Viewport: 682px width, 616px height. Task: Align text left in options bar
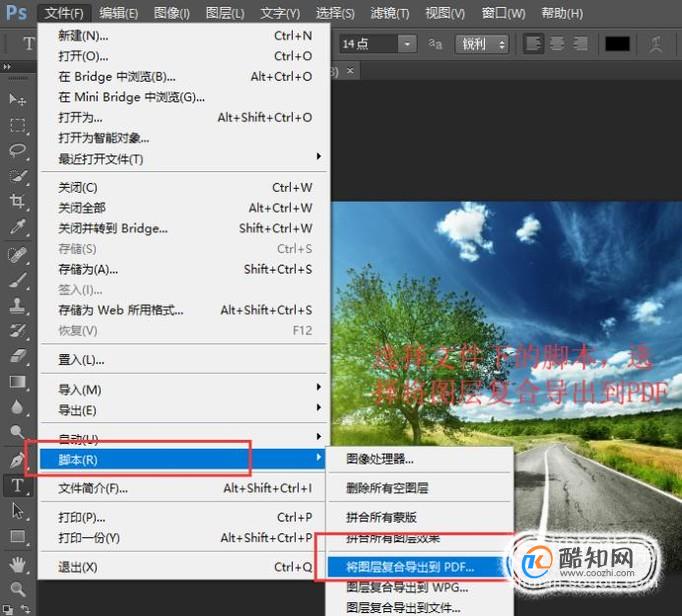point(534,44)
